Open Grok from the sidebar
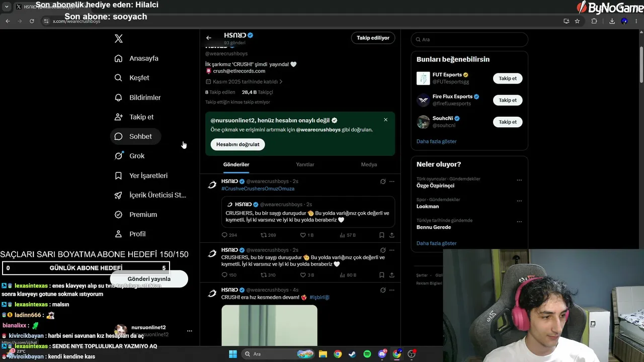 click(x=130, y=156)
